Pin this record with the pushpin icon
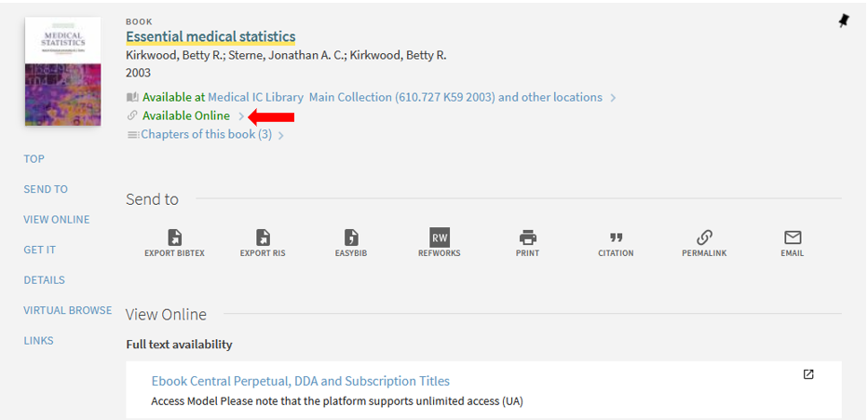This screenshot has height=420, width=868. (843, 21)
